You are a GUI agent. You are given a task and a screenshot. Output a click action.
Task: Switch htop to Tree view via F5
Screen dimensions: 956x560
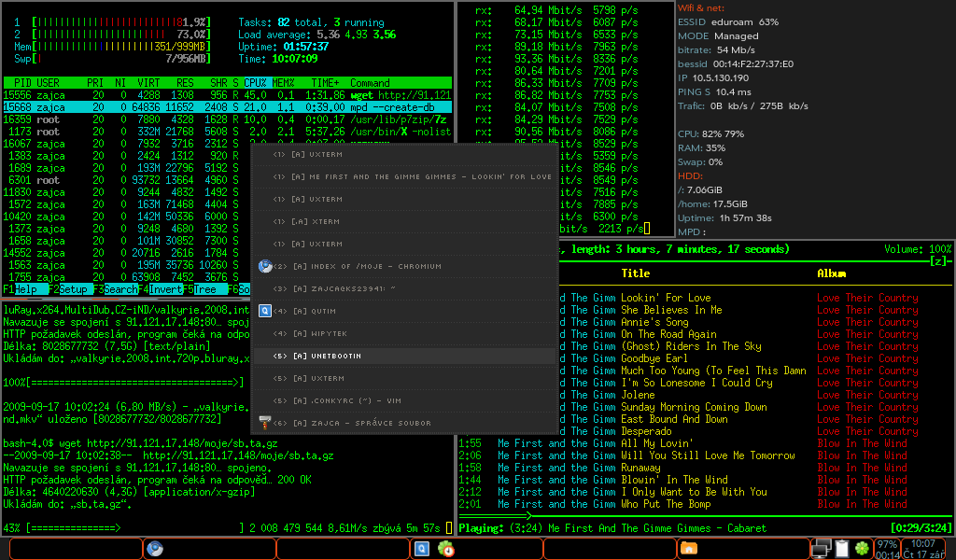[x=205, y=289]
